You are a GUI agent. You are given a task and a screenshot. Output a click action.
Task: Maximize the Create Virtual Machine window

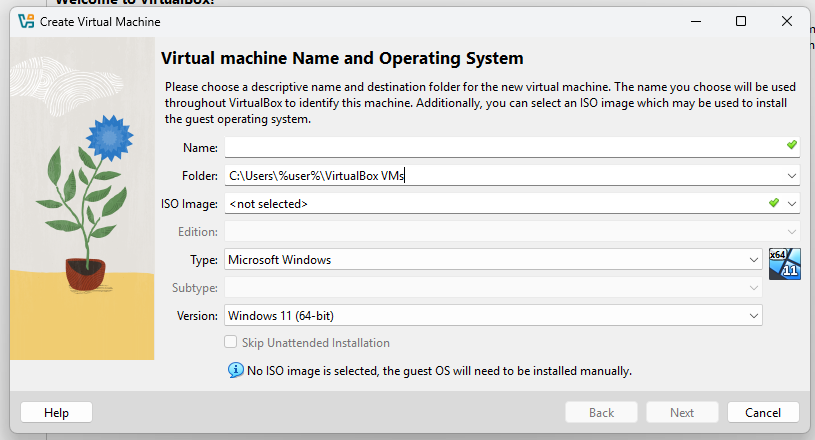click(741, 21)
